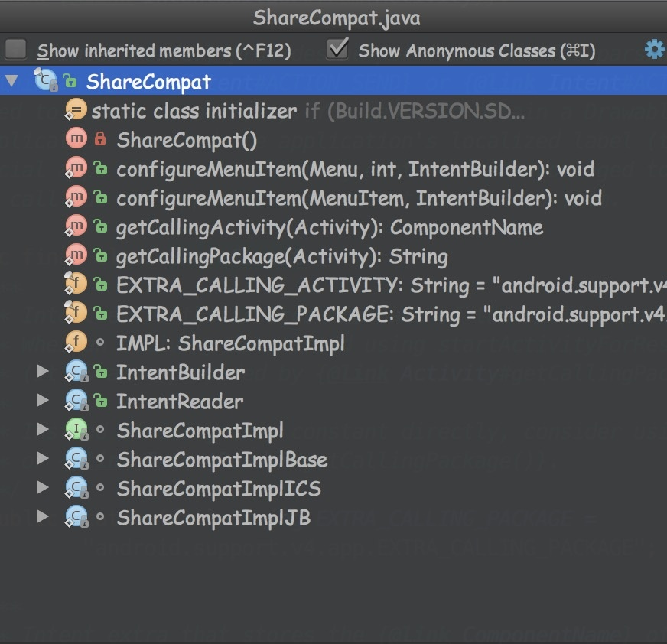Select the EXTRA_CALLING_ACTIVITY field entry

click(x=333, y=285)
